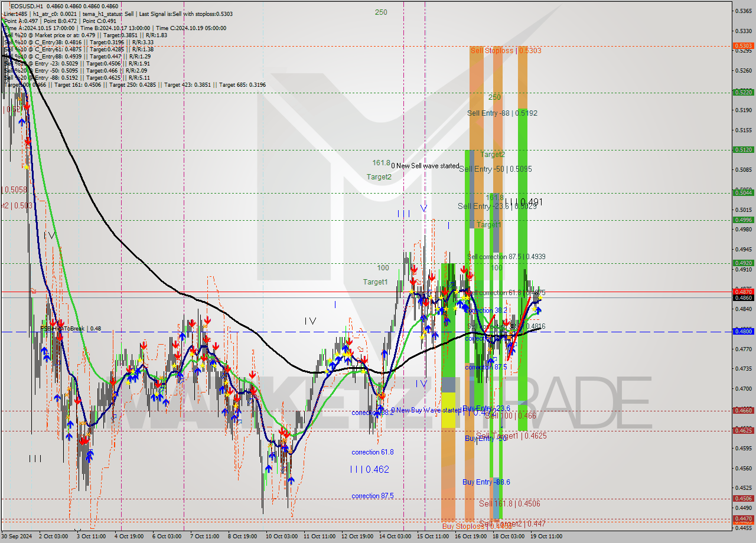Click the green '250' label at chart top
The width and height of the screenshot is (756, 543).
tap(381, 12)
